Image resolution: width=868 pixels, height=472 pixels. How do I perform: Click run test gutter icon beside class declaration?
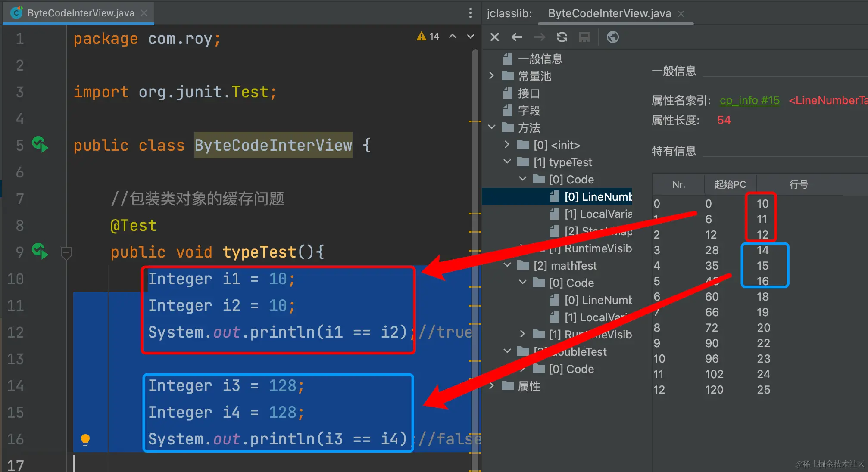40,144
